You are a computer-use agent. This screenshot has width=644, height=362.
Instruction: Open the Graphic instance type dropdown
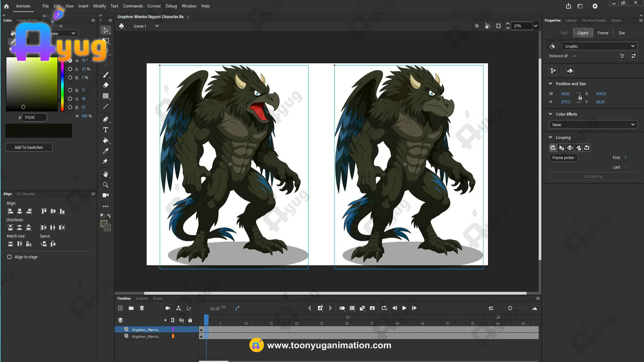[599, 46]
